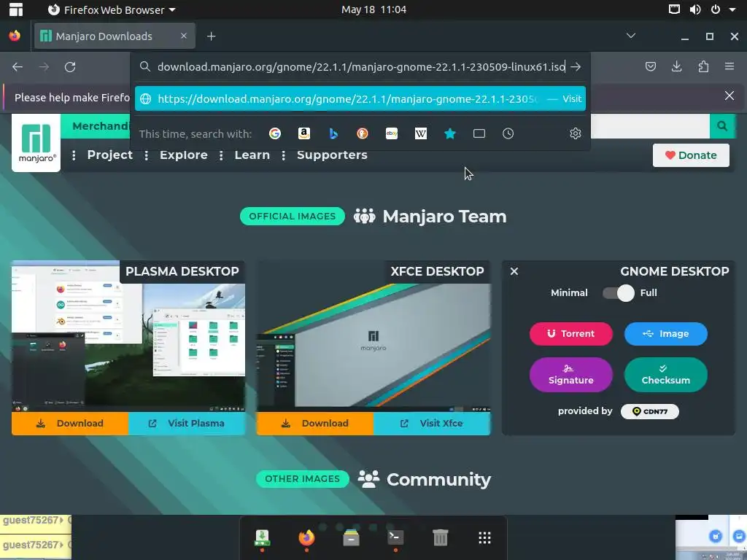The width and height of the screenshot is (747, 560).
Task: Show applications grid in dock
Action: (484, 538)
